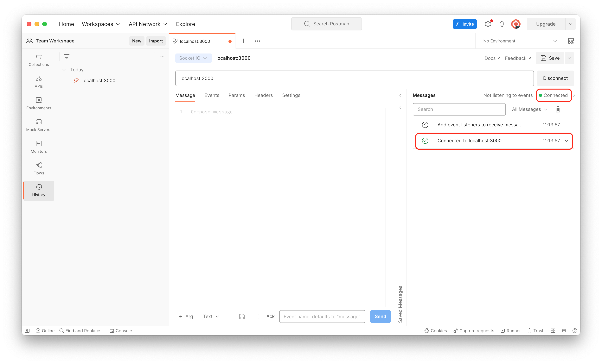Click the event name input field
Screen dimensions: 602x364
[x=322, y=316]
